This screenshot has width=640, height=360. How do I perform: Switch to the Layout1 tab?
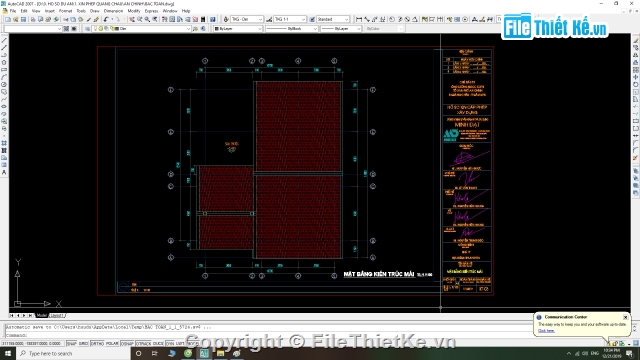click(x=57, y=316)
